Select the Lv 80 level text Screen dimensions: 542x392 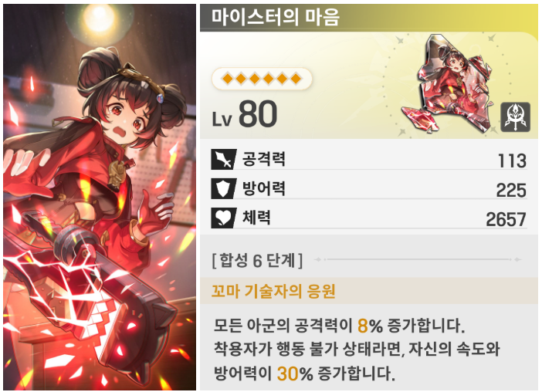click(x=245, y=114)
